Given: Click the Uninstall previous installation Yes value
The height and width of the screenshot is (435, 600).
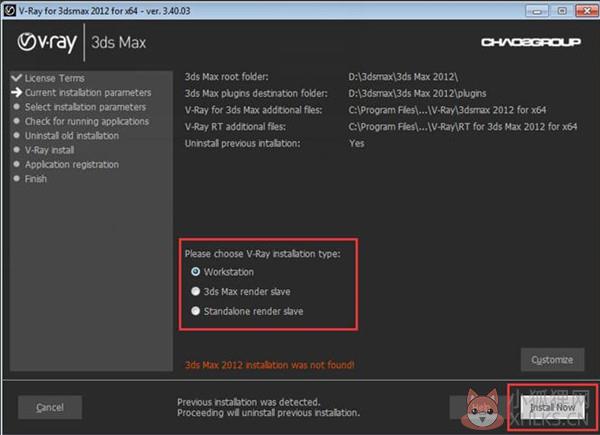Looking at the screenshot, I should click(x=357, y=143).
